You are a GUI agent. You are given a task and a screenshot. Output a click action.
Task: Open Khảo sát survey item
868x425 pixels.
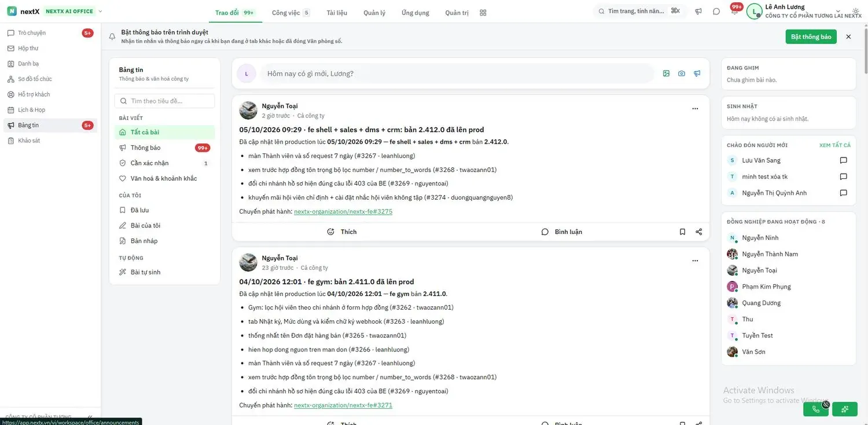click(x=50, y=141)
